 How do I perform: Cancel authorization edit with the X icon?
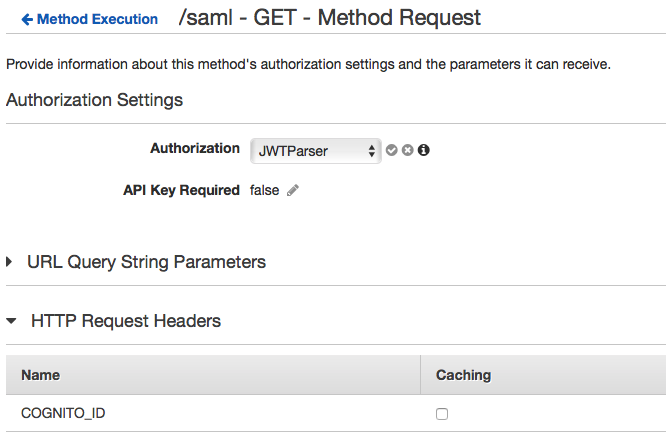(408, 150)
